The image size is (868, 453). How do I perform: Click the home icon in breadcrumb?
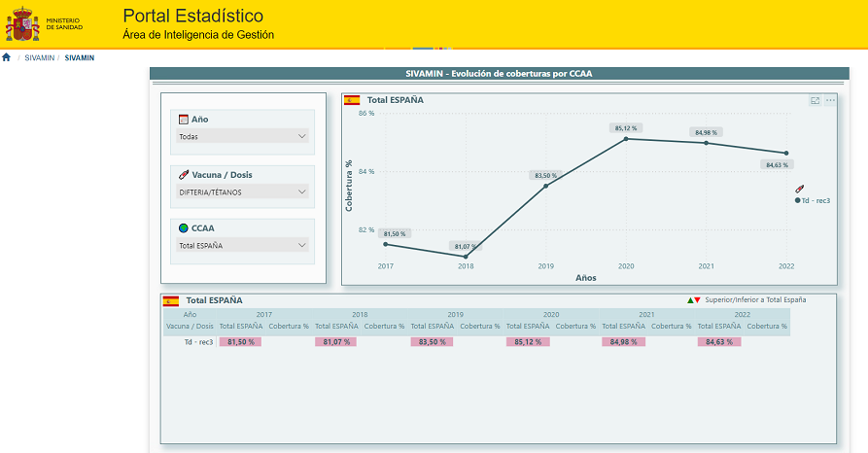click(7, 58)
